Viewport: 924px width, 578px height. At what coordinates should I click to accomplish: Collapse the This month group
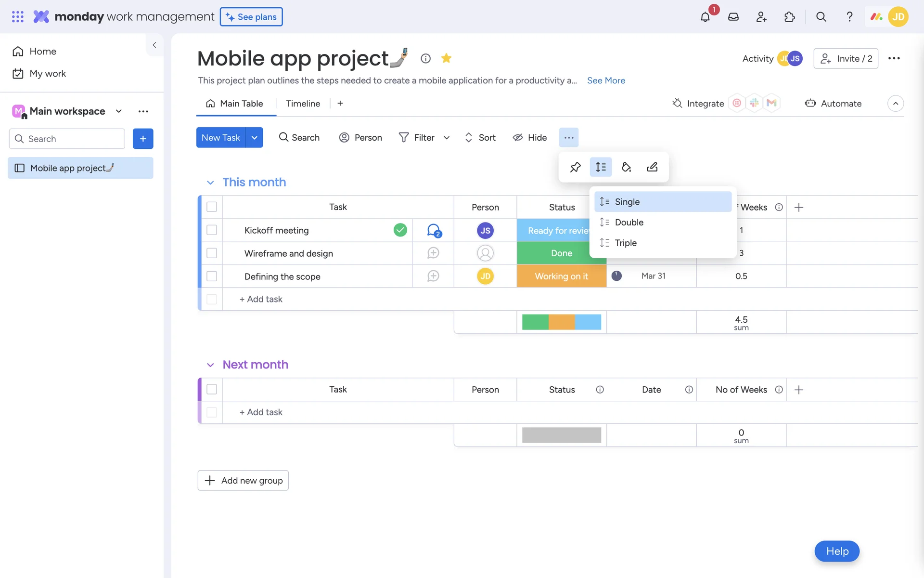pyautogui.click(x=210, y=183)
